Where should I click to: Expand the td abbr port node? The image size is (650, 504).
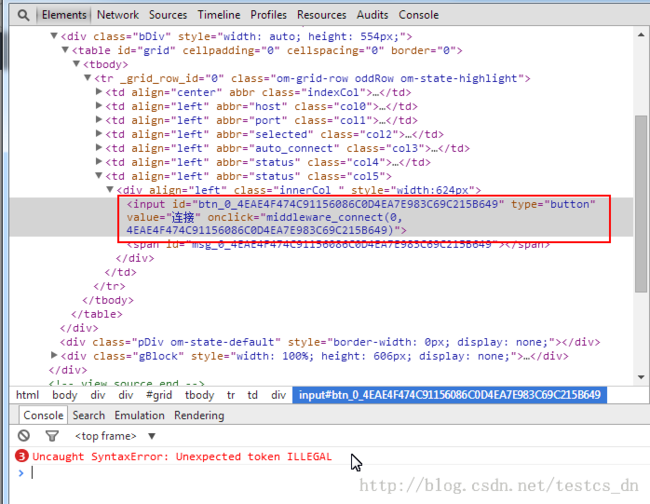tap(99, 120)
